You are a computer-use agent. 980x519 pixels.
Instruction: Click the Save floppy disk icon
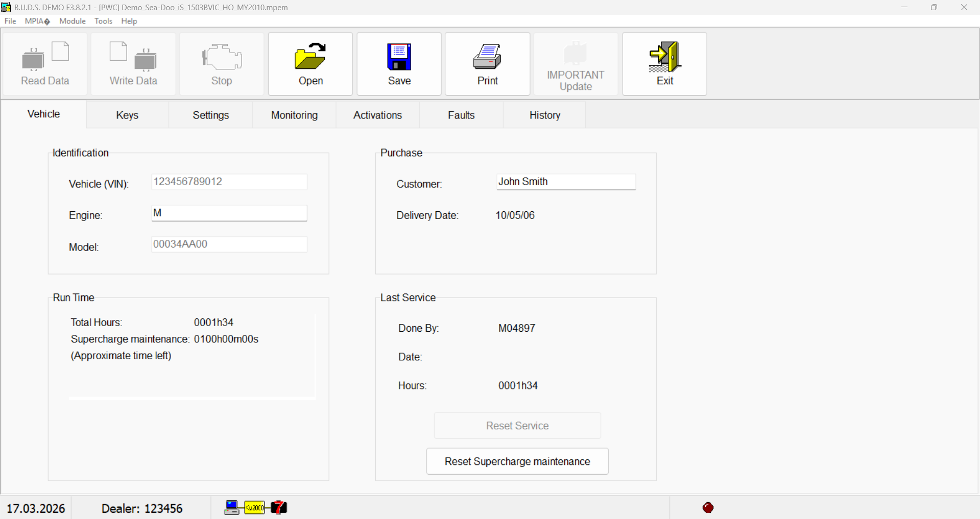pos(399,56)
